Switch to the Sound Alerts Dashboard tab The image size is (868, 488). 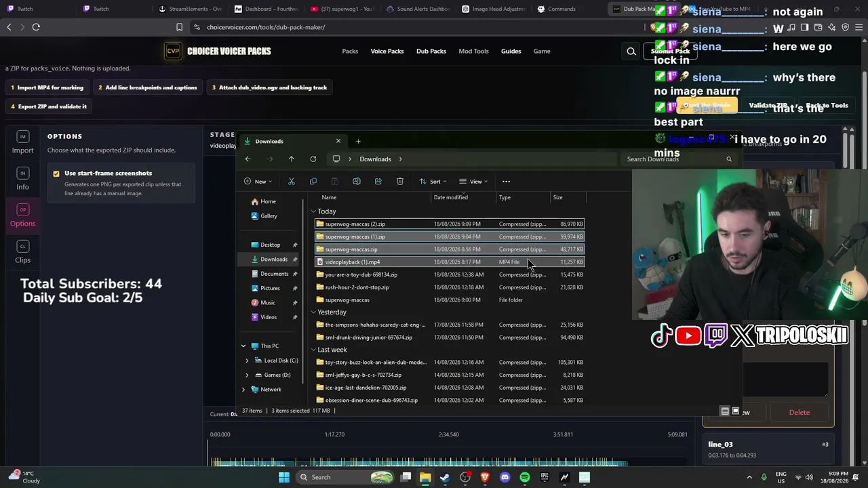pos(417,9)
